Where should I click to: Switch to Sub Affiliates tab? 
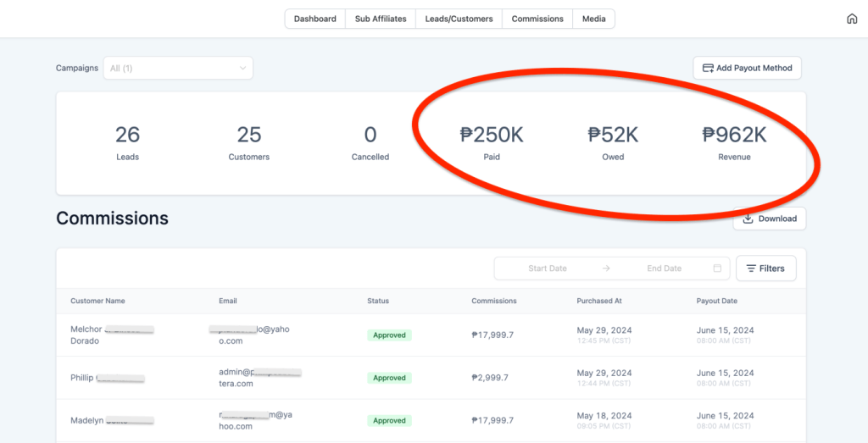pos(381,19)
